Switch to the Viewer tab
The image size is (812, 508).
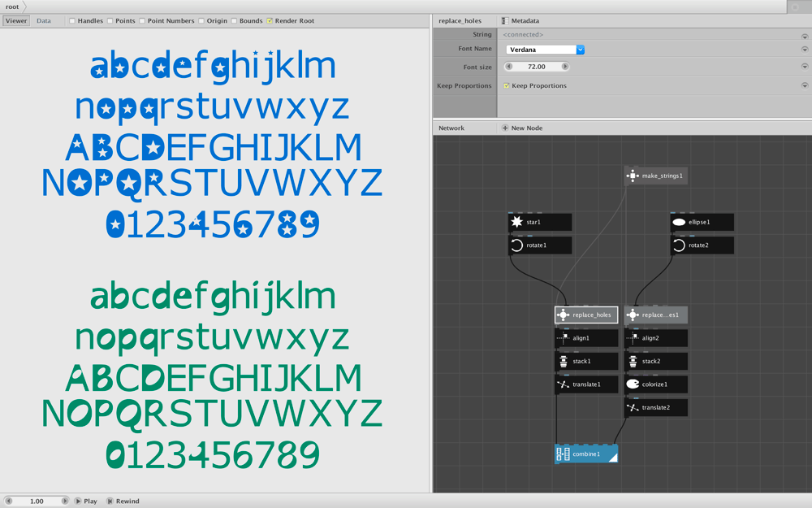16,21
